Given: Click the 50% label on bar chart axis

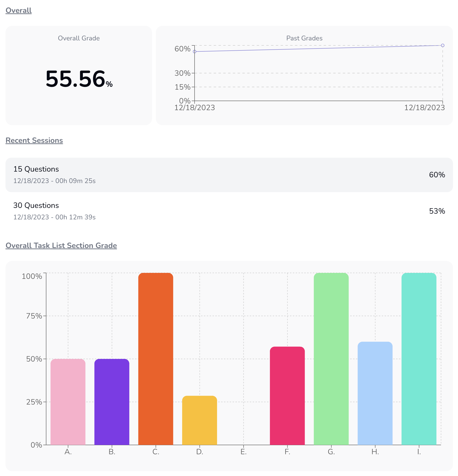Looking at the screenshot, I should pyautogui.click(x=34, y=359).
